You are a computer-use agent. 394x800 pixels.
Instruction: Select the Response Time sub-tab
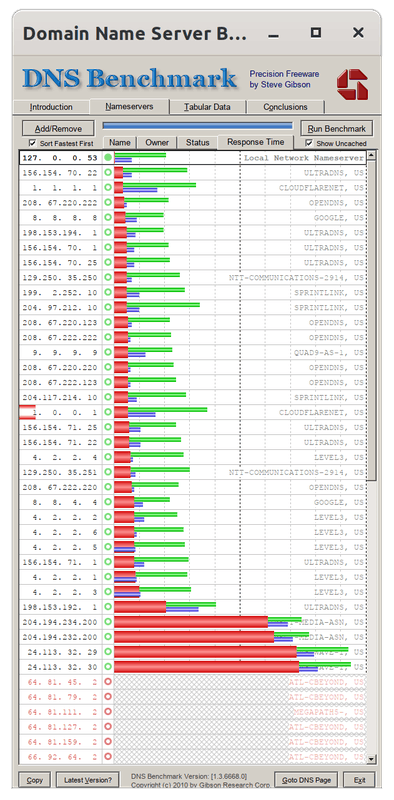(x=256, y=142)
